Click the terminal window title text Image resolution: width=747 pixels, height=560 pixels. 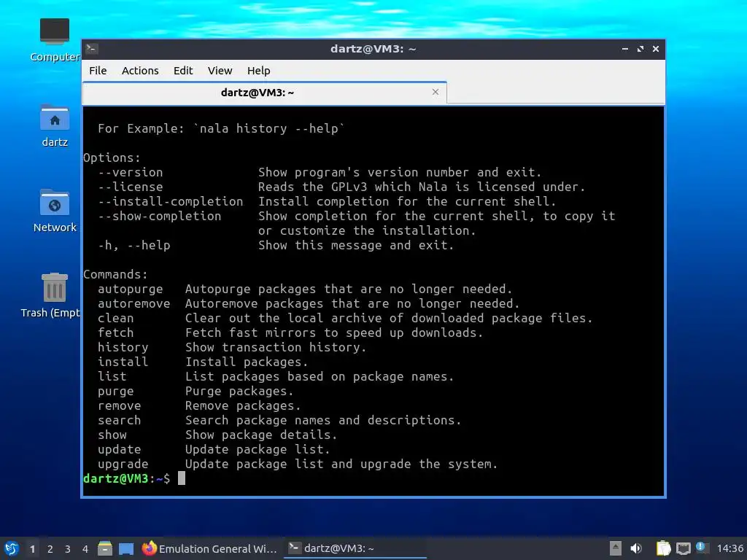pyautogui.click(x=373, y=49)
